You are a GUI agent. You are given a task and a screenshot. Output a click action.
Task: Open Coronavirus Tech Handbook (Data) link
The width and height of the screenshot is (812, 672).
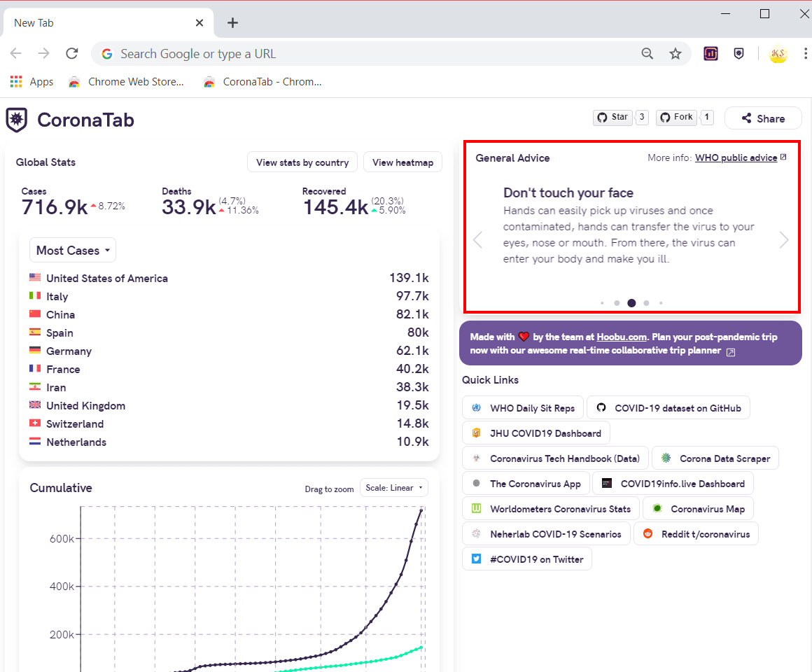[556, 458]
